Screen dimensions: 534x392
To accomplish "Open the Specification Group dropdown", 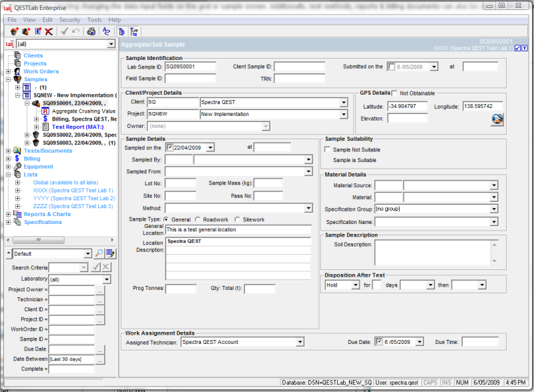I will tap(494, 209).
